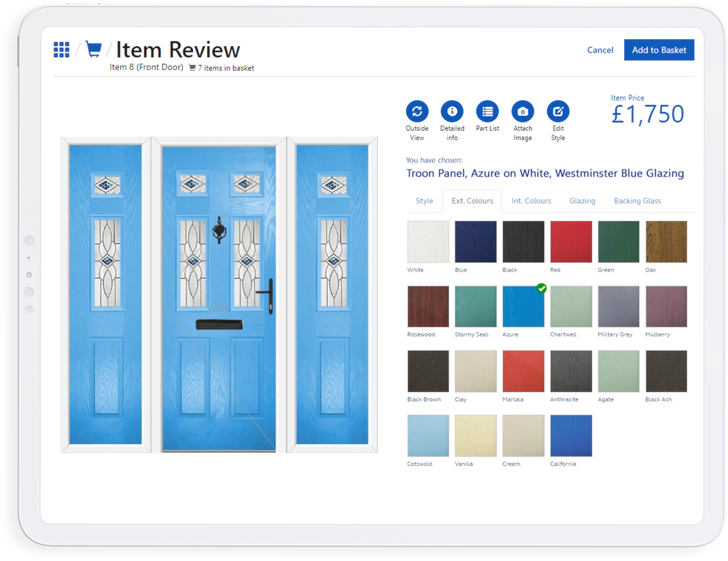Click the chosen Troon Panel description text
The image size is (728, 561).
(545, 173)
